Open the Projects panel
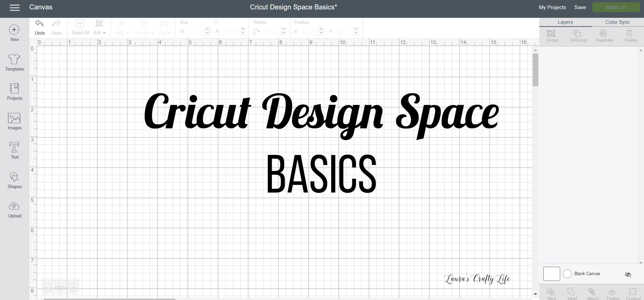The width and height of the screenshot is (644, 300). (x=14, y=92)
